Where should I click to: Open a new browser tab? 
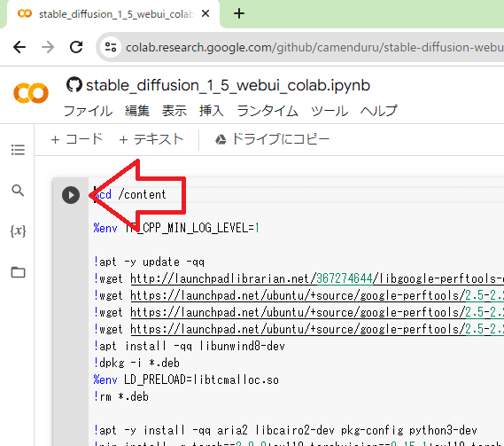coord(239,13)
